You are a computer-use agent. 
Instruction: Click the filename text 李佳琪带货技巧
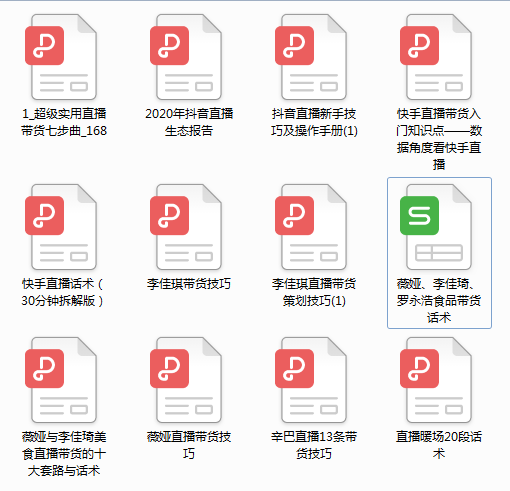pos(189,284)
